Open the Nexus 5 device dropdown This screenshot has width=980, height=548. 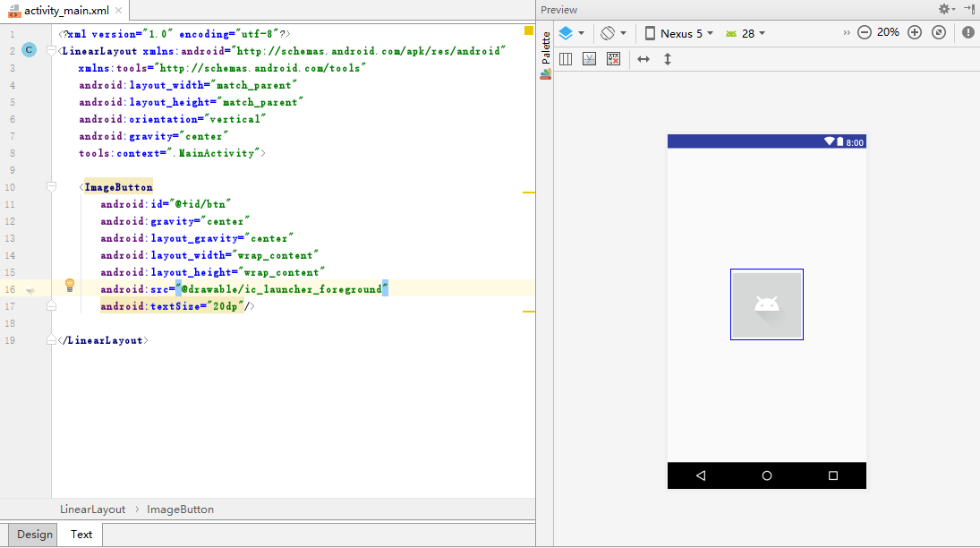[x=679, y=33]
